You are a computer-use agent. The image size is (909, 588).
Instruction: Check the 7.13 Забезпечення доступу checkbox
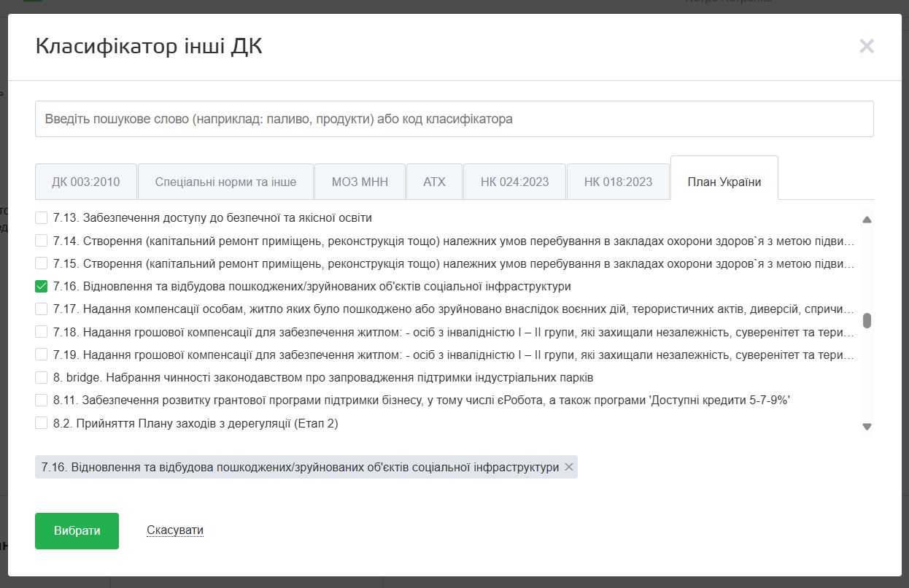[42, 217]
